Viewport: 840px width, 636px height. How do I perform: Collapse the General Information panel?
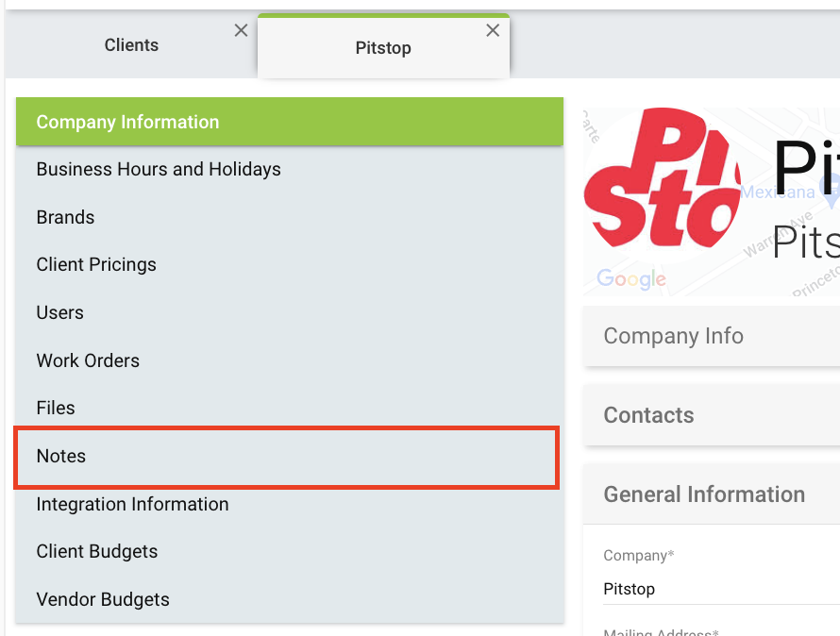coord(712,494)
